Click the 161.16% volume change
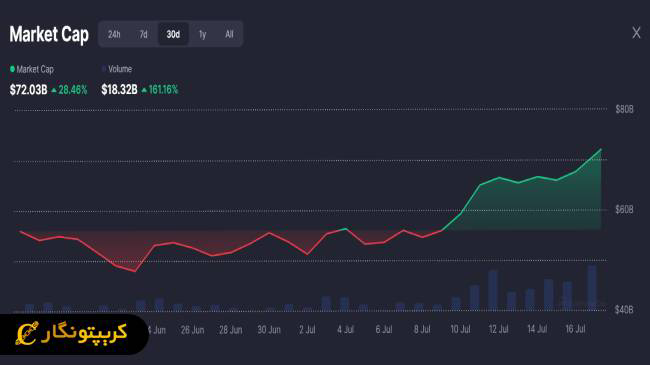This screenshot has height=365, width=650. [160, 90]
